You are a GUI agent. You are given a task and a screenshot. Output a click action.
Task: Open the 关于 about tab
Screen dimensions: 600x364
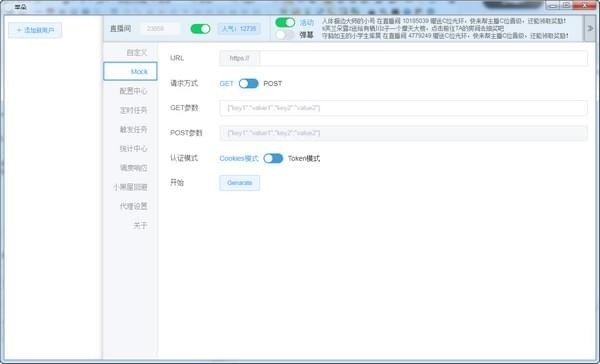click(x=130, y=225)
